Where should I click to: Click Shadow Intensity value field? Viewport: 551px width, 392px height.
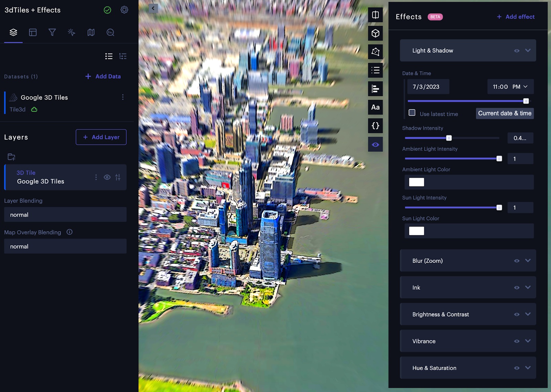point(520,138)
